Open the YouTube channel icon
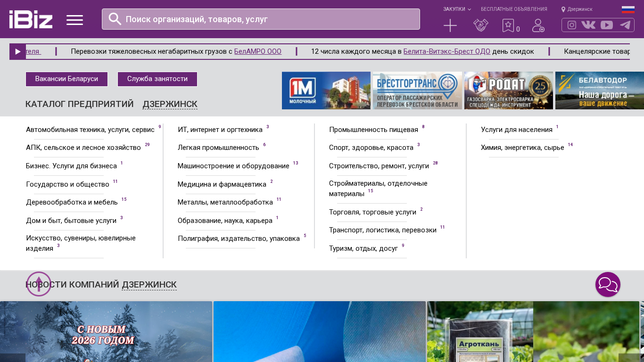 [607, 25]
